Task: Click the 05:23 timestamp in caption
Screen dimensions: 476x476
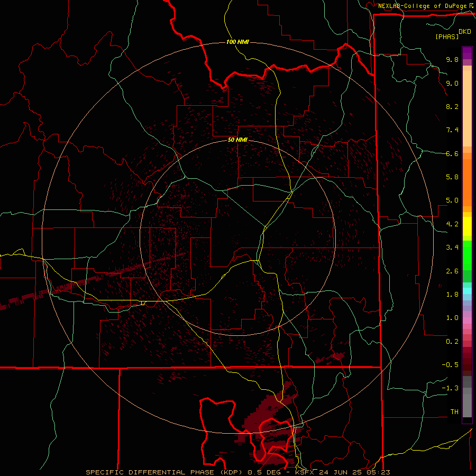Action: (379, 472)
